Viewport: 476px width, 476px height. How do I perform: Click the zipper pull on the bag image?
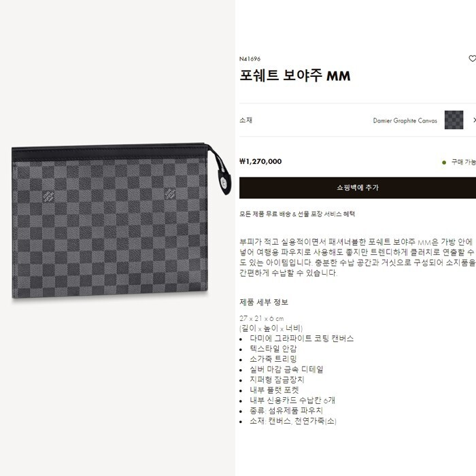click(x=221, y=172)
